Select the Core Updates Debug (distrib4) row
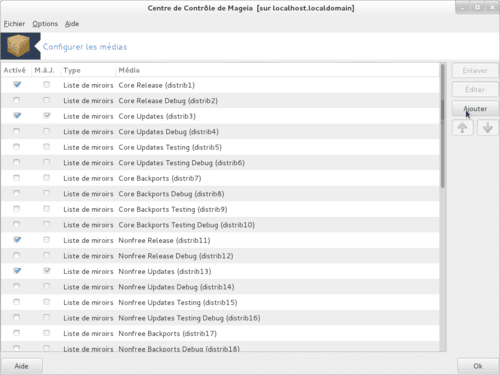Image resolution: width=500 pixels, height=375 pixels. point(220,132)
